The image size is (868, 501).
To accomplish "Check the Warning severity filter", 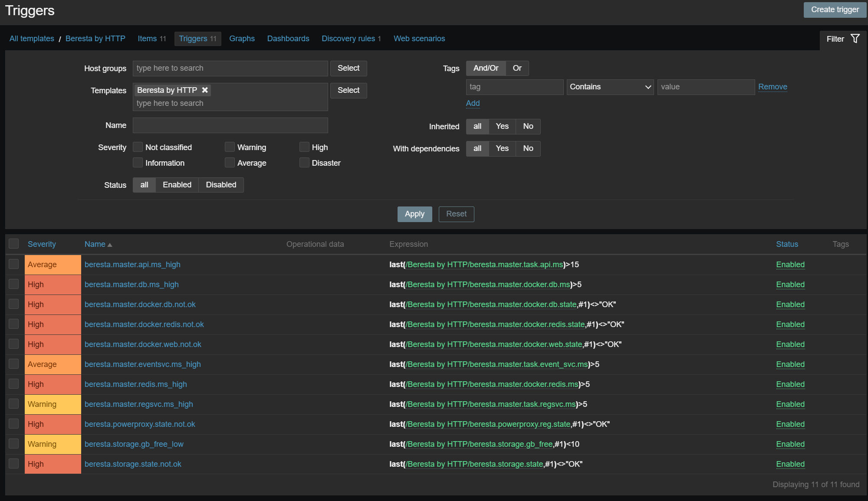I will click(x=230, y=147).
